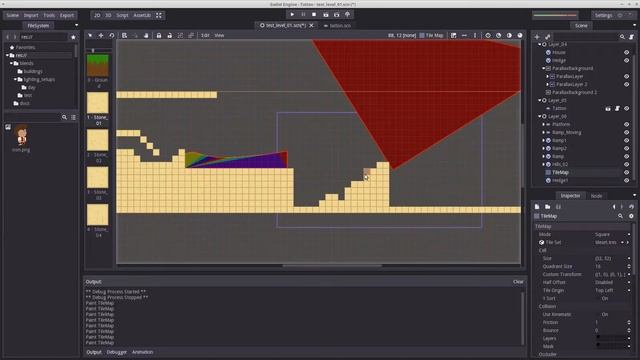Image resolution: width=640 pixels, height=360 pixels.
Task: Play the edited scene icon
Action: (x=325, y=15)
